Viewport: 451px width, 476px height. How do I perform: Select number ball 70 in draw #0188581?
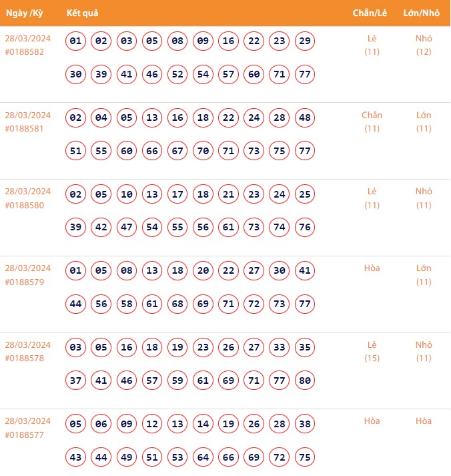click(x=203, y=151)
